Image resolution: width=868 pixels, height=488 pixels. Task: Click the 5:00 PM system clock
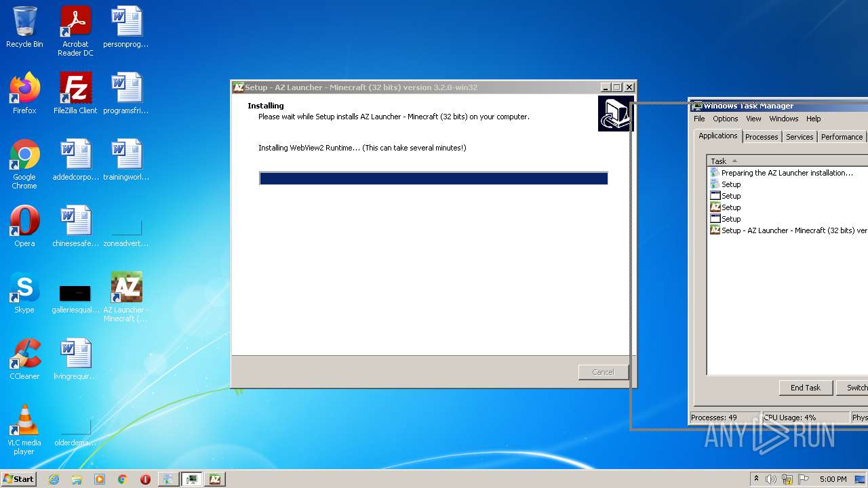833,479
